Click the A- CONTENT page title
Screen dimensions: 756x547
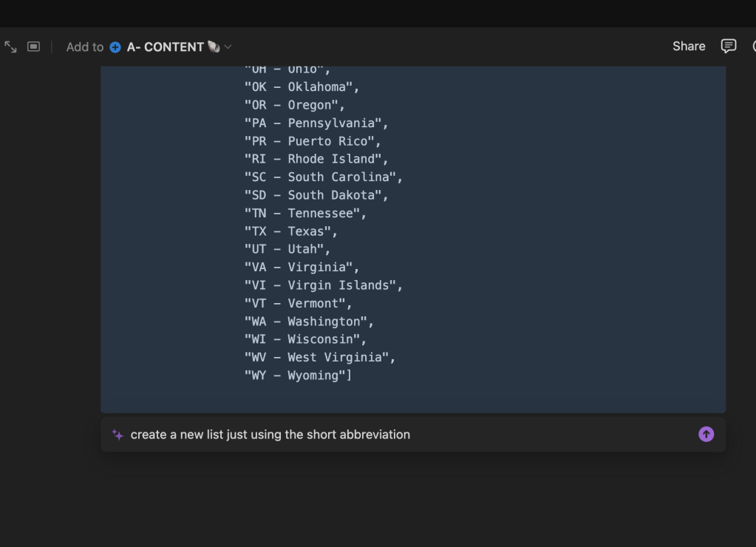(x=166, y=47)
